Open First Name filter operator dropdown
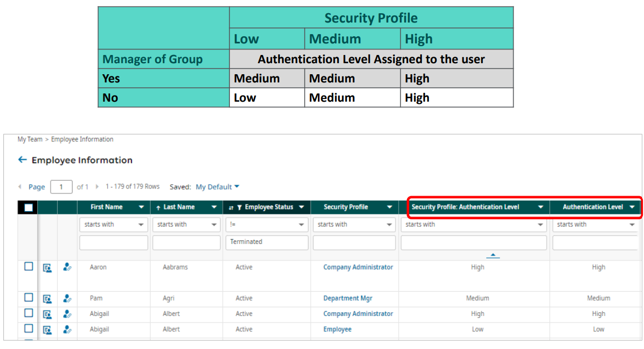 coord(113,225)
